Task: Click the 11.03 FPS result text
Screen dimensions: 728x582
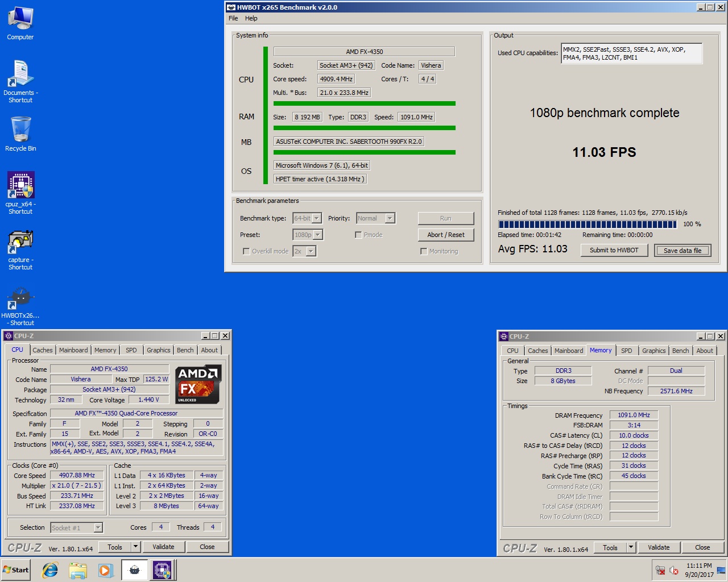Action: pyautogui.click(x=604, y=152)
